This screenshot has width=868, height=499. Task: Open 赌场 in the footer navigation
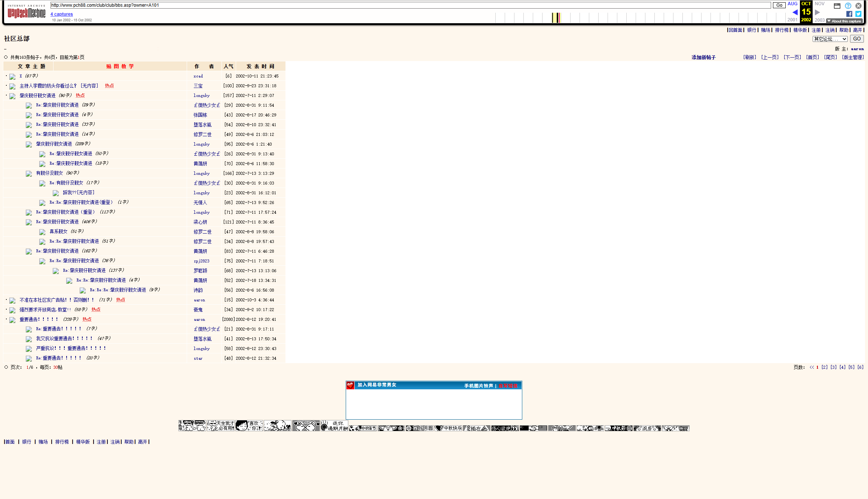click(x=43, y=442)
